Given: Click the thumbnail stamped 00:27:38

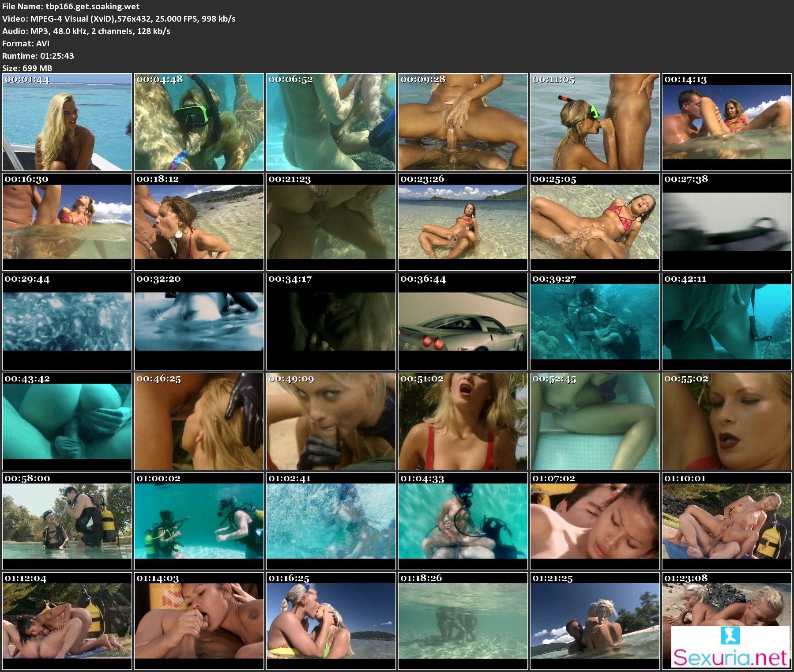Looking at the screenshot, I should 727,222.
